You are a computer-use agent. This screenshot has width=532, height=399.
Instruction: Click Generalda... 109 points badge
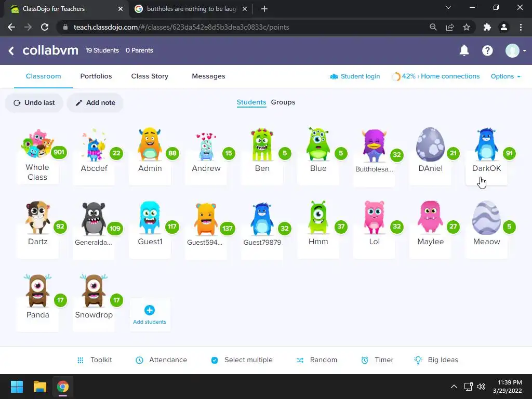(x=115, y=229)
